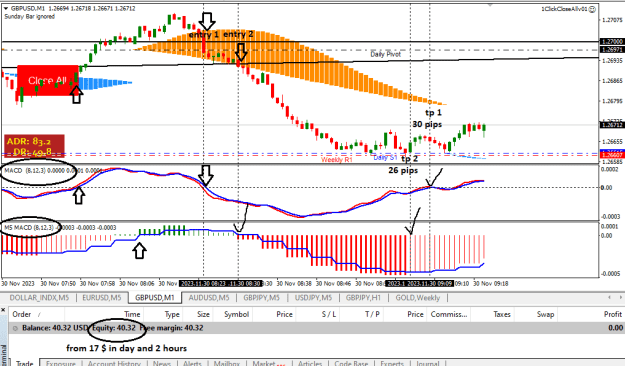Click the 1.27075 price axis value
This screenshot has width=625, height=366.
point(612,20)
